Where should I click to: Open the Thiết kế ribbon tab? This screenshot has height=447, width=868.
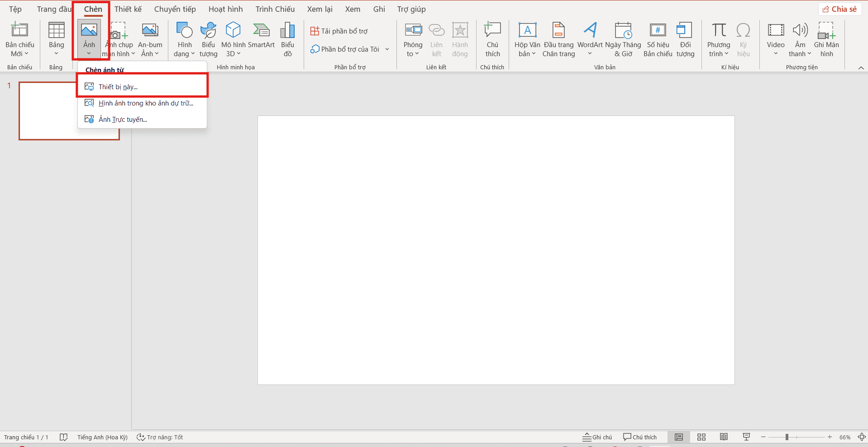[x=128, y=9]
